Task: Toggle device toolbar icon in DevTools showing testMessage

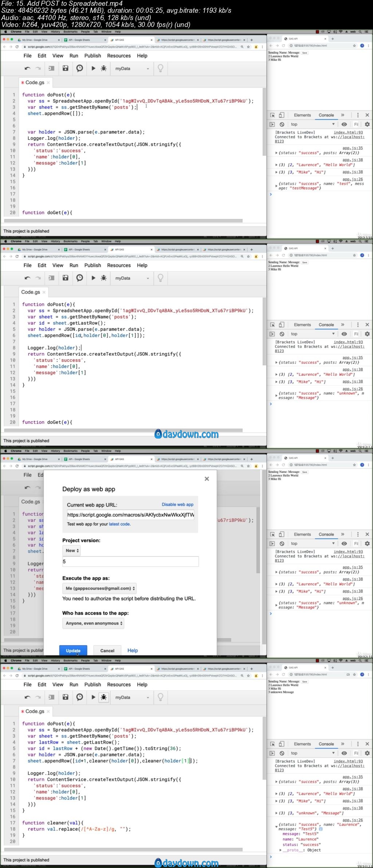Action: click(x=282, y=115)
